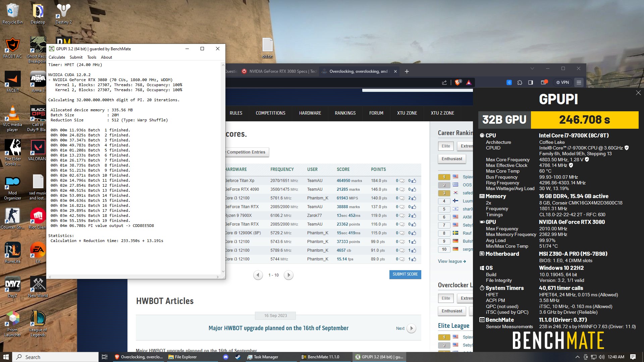Select the Prism Launcher desktop icon
The image size is (644, 362).
point(13,324)
